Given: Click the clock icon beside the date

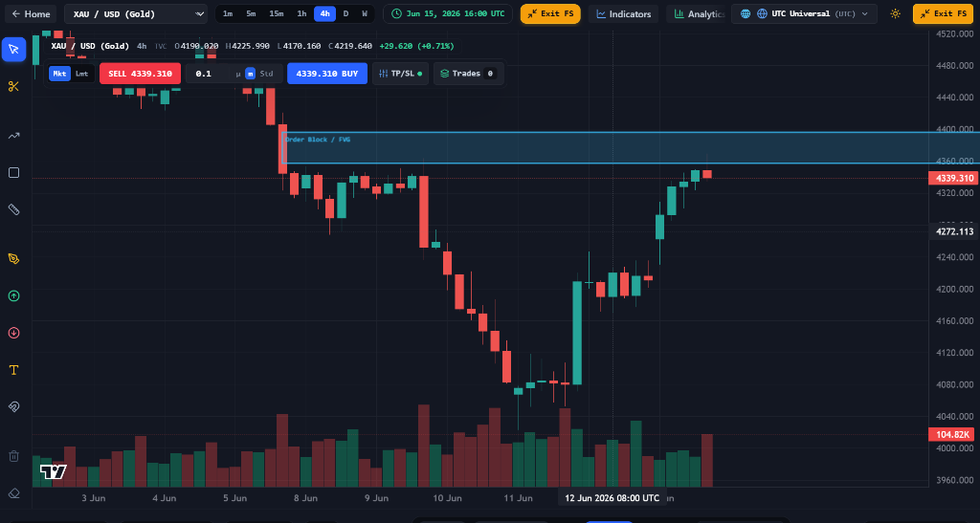Looking at the screenshot, I should 396,13.
